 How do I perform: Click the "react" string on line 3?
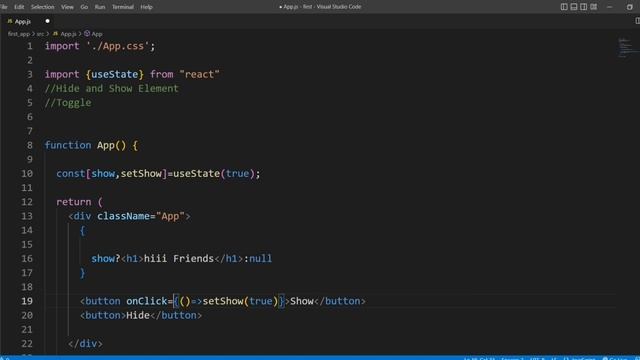[199, 74]
